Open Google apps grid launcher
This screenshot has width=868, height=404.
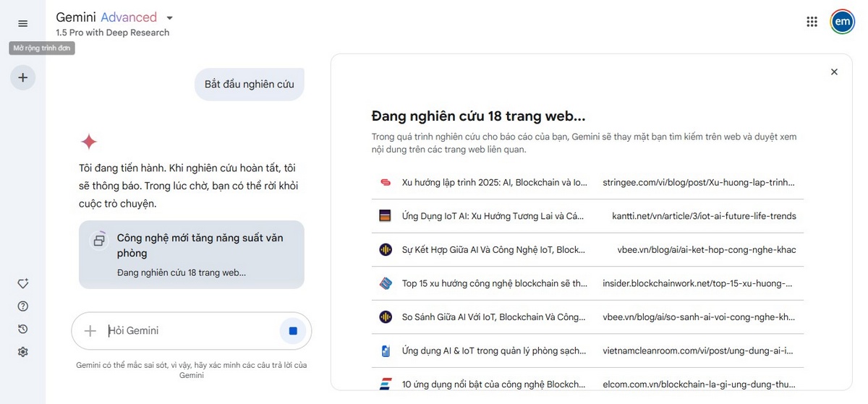click(812, 22)
